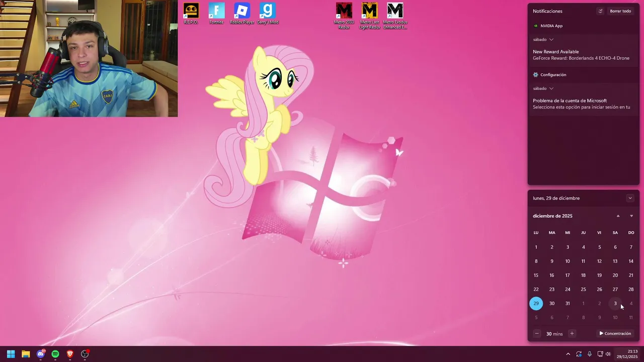The height and width of the screenshot is (362, 644).
Task: Open the Fortnite desktop shortcut
Action: 216,14
